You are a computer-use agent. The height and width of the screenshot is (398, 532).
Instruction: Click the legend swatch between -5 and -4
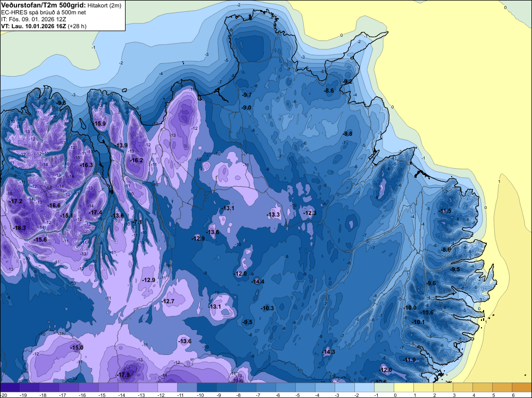pos(305,387)
